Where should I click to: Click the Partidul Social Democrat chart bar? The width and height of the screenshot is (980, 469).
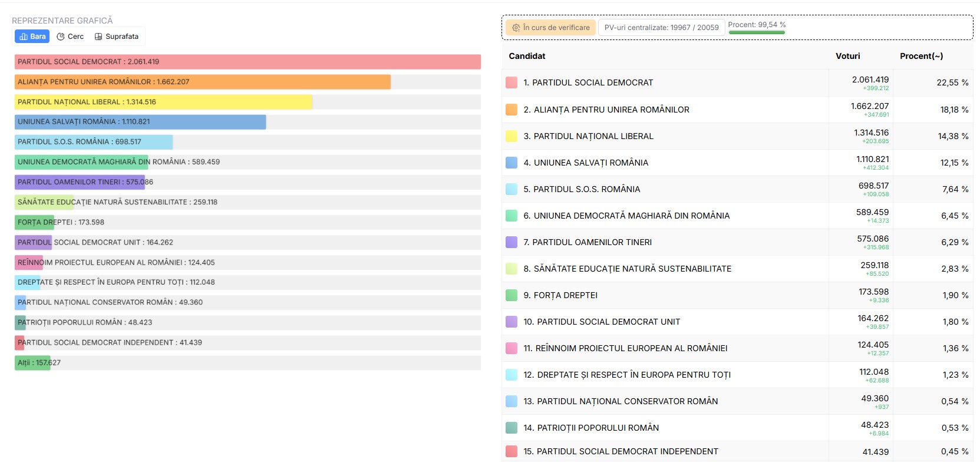(248, 62)
